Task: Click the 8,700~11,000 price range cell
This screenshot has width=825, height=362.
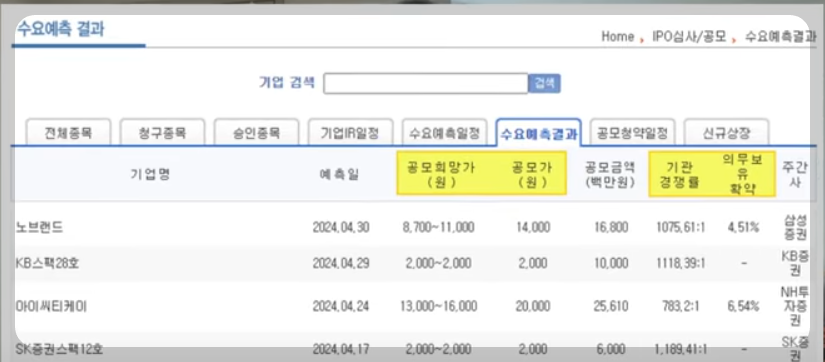Action: pyautogui.click(x=438, y=227)
